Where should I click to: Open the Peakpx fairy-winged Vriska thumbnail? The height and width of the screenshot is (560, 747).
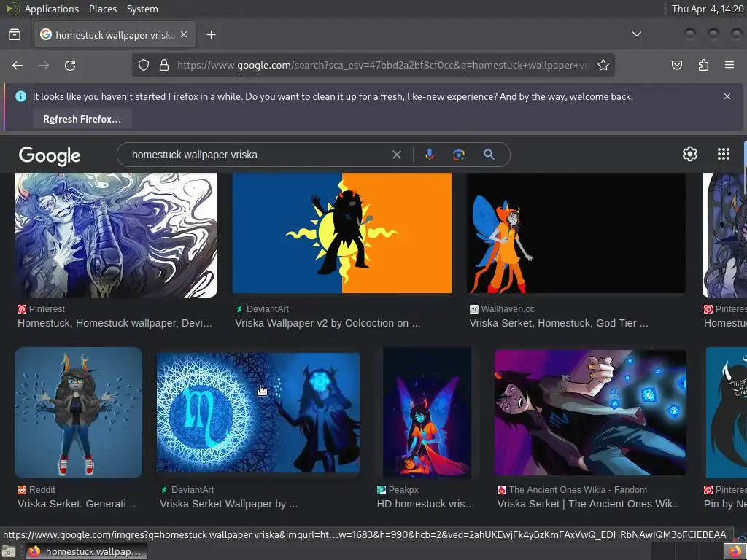427,413
